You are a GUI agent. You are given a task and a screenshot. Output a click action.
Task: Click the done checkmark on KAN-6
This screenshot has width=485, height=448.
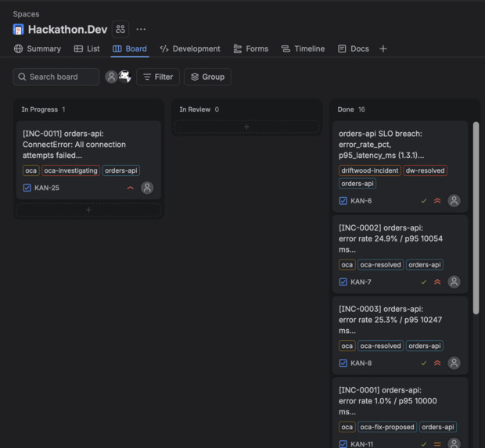tap(424, 201)
